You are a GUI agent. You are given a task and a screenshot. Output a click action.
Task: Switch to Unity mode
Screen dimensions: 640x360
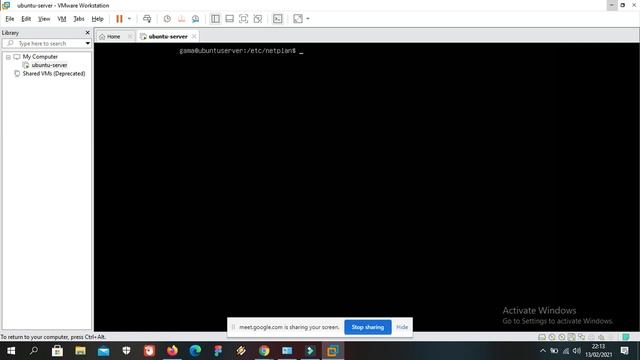pyautogui.click(x=258, y=19)
